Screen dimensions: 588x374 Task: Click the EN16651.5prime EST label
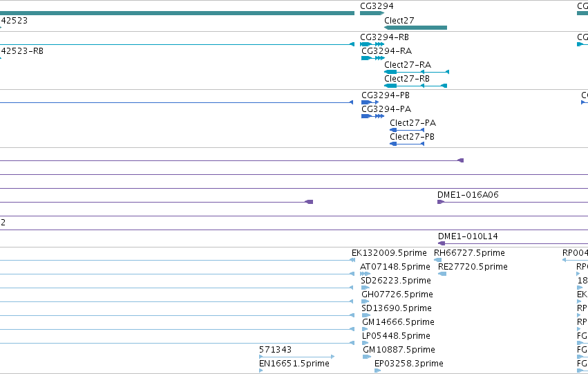(294, 364)
